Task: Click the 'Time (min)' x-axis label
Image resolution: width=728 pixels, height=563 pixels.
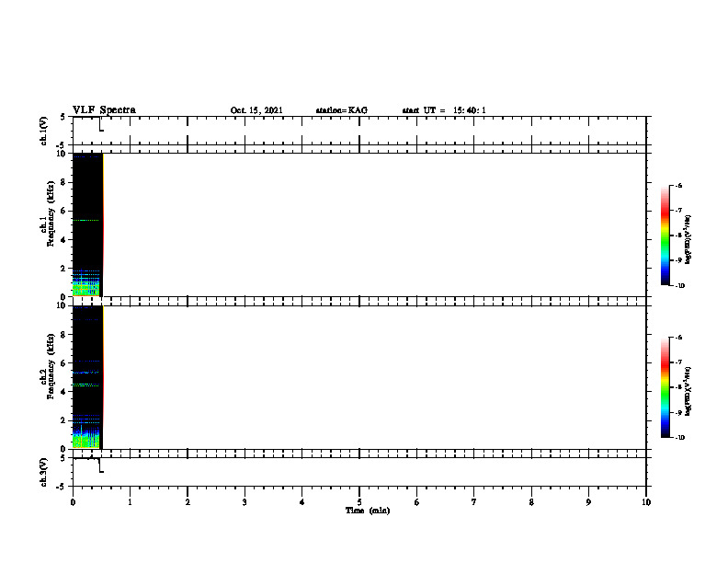Action: (x=368, y=511)
